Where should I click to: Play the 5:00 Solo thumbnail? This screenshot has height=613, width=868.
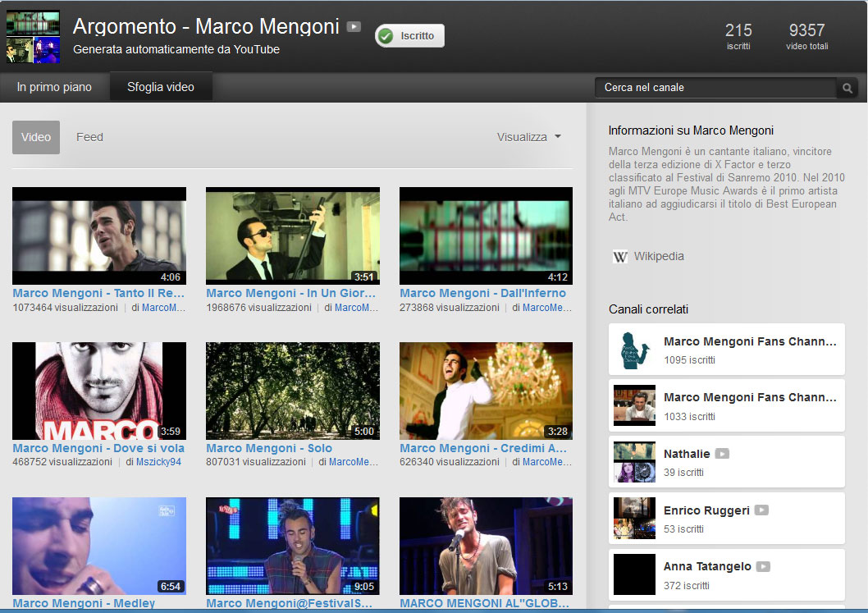tap(293, 391)
